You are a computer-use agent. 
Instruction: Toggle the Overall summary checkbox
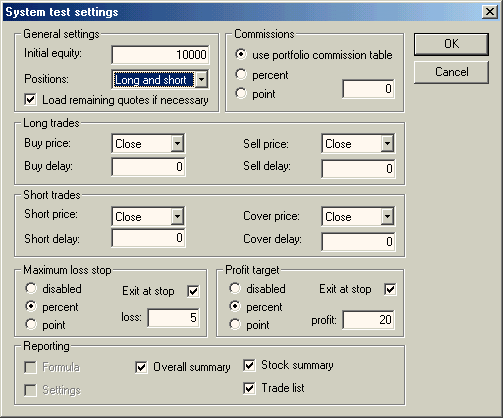point(141,367)
